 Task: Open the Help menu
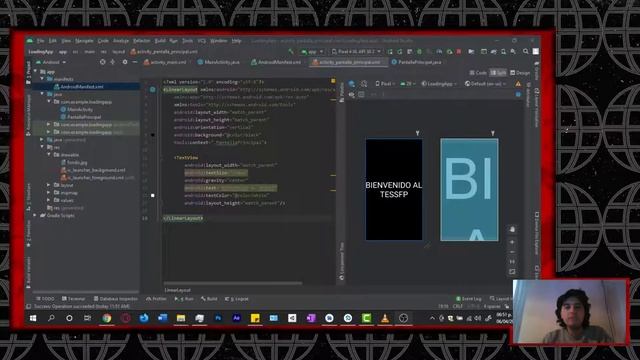pos(236,41)
